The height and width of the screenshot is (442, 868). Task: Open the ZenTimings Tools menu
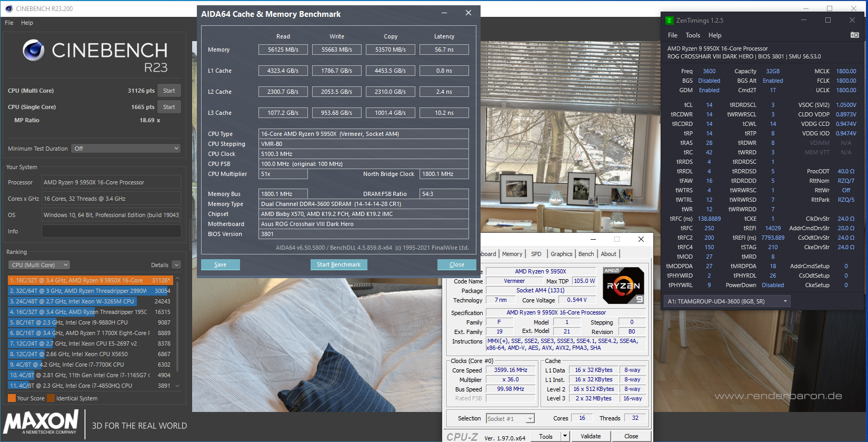(x=693, y=35)
